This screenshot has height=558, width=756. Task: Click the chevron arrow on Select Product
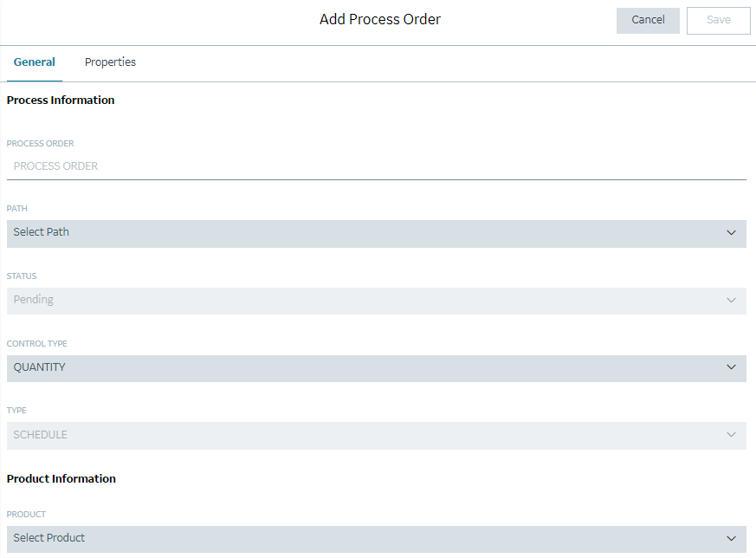[x=731, y=539]
